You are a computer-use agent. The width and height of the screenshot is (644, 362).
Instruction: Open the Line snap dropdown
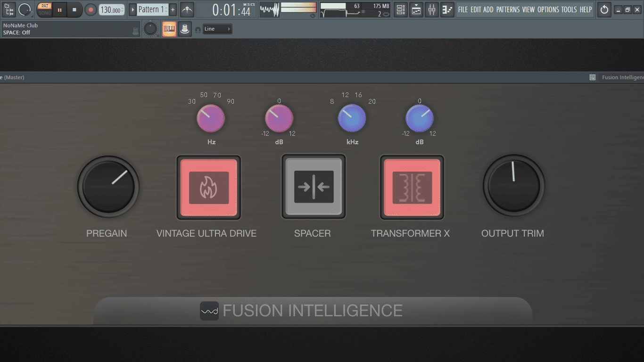217,29
